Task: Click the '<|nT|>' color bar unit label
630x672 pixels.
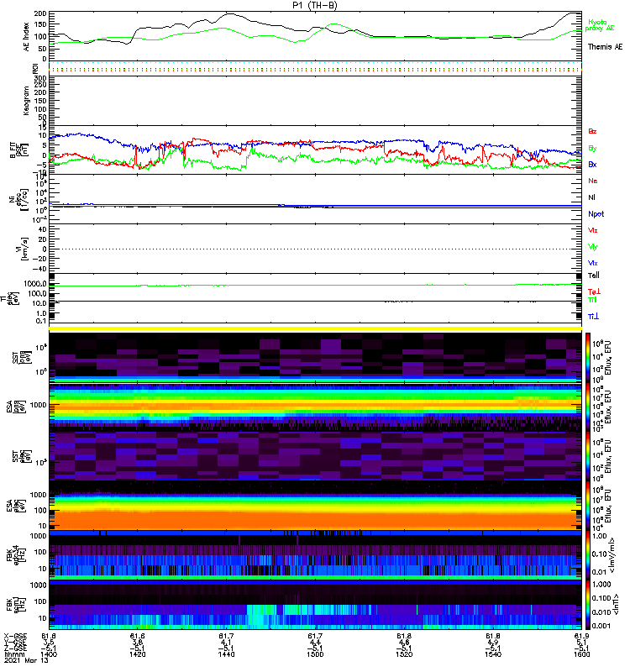Action: click(x=617, y=604)
